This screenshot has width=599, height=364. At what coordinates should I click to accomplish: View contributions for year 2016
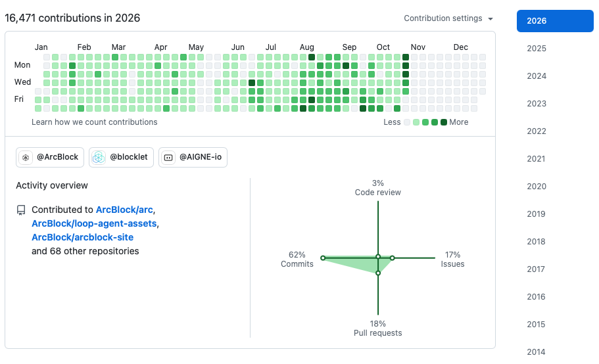(x=537, y=297)
